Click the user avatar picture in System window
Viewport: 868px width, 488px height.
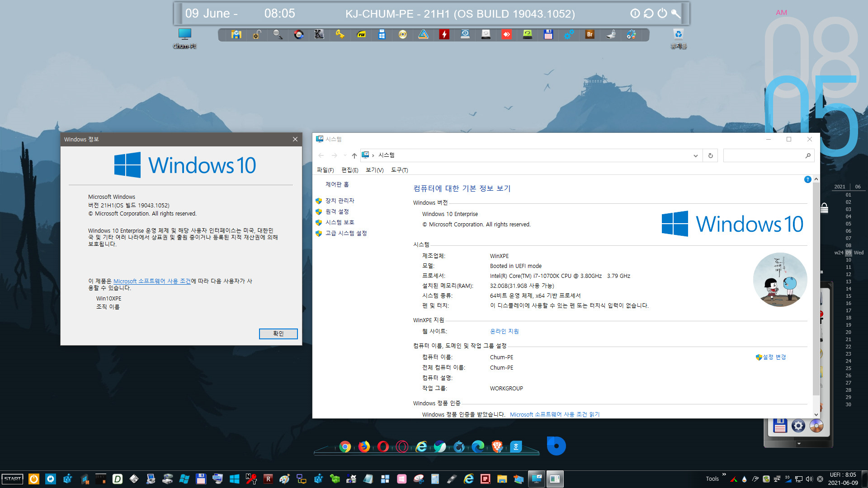[780, 280]
